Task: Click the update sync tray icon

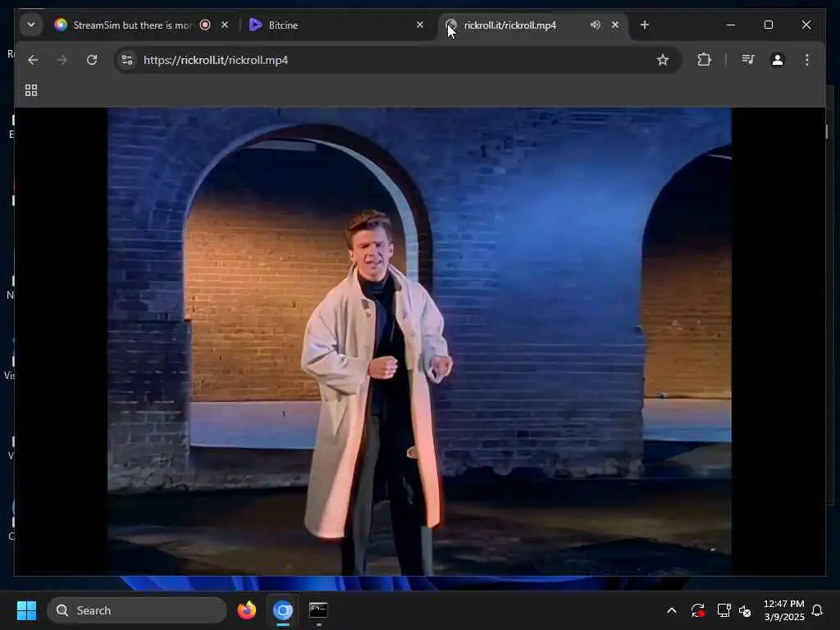Action: pos(697,610)
